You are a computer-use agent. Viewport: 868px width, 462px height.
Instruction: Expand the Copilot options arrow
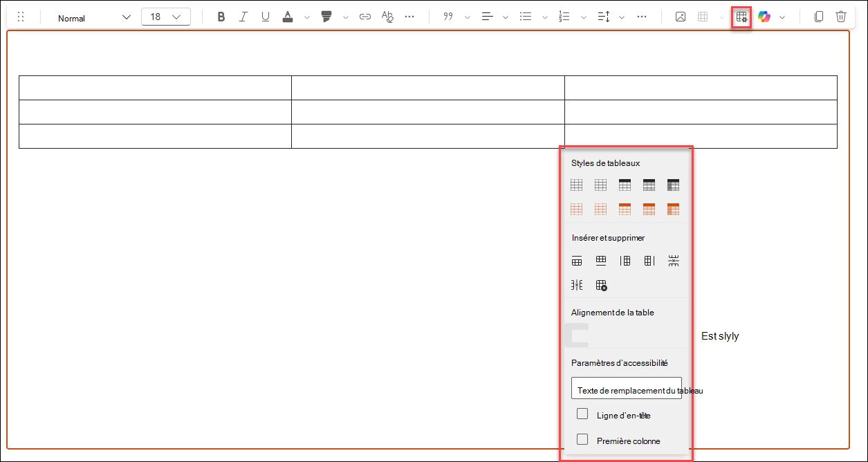782,17
